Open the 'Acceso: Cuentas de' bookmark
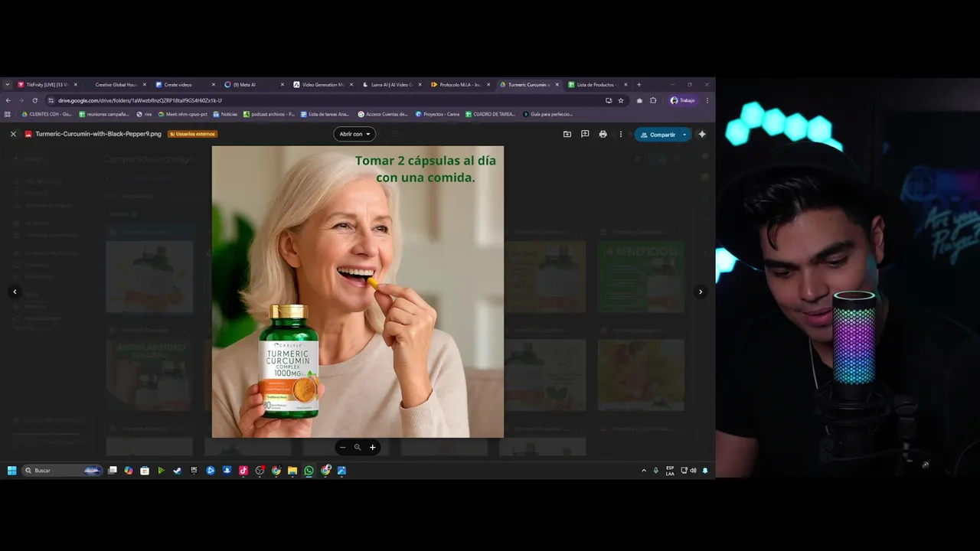Screen dimensions: 980x551 tap(383, 114)
